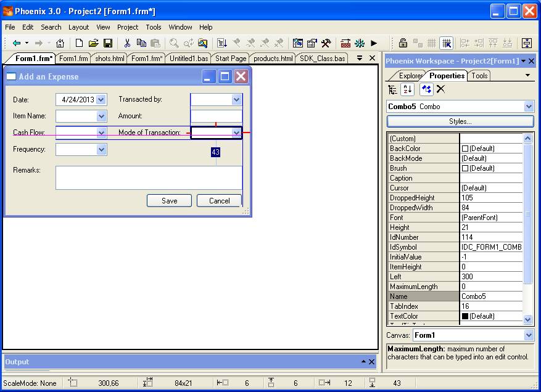The width and height of the screenshot is (541, 392).
Task: Open the Date picker dropdown showing 4/24/2013
Action: coord(101,100)
